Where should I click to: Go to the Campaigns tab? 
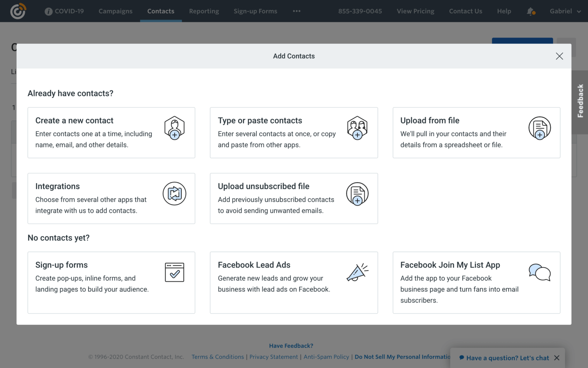115,11
